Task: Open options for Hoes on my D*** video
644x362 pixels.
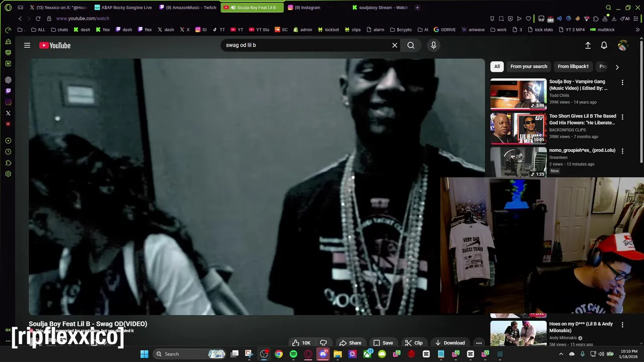Action: (x=622, y=325)
